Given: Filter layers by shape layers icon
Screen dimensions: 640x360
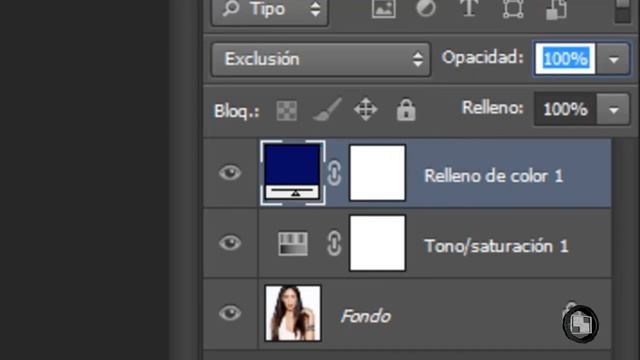Looking at the screenshot, I should (x=513, y=9).
